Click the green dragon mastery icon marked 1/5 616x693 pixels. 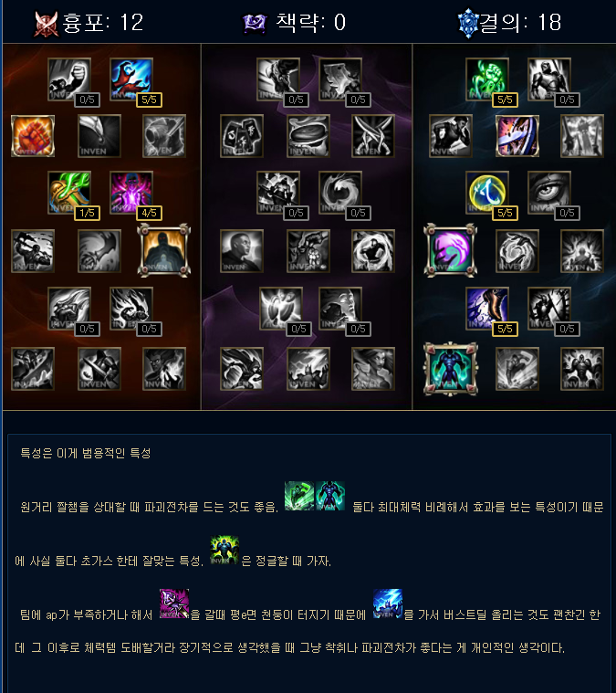[69, 193]
